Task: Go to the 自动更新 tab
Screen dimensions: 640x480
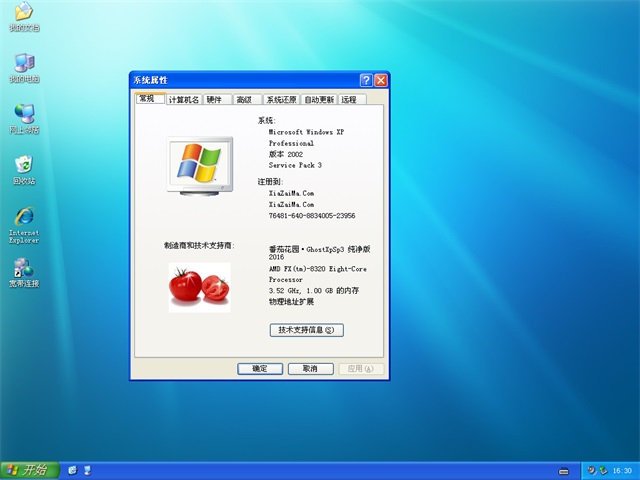Action: coord(320,100)
